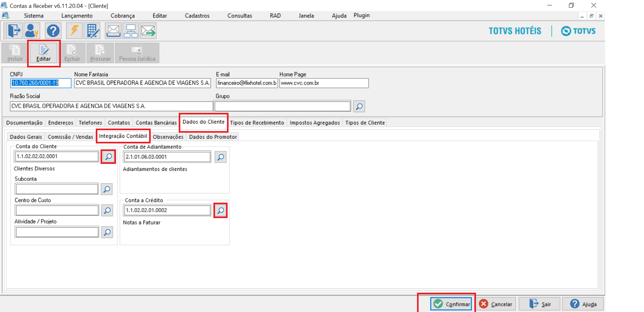Switch to Impostos Agregados tab
This screenshot has width=644, height=312.
point(315,123)
